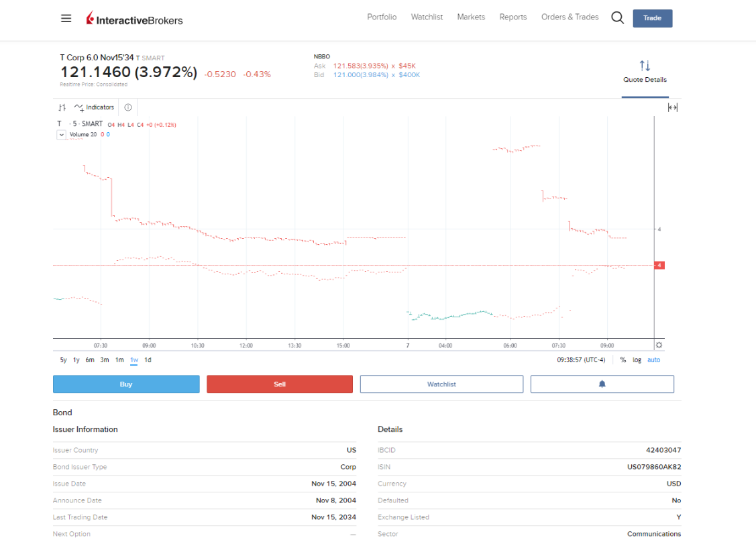Add bond to Watchlist button
This screenshot has height=544, width=756.
tap(441, 384)
